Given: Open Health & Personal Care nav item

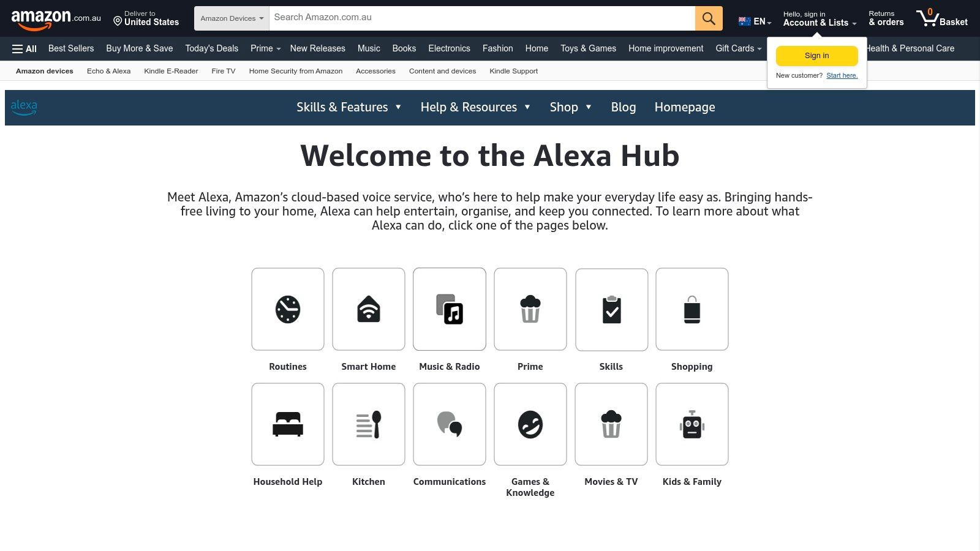Looking at the screenshot, I should (910, 48).
